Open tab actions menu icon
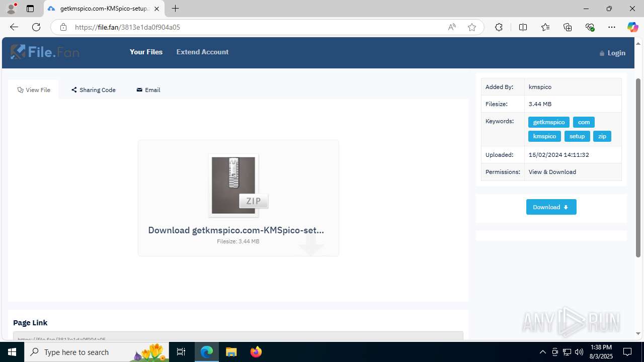The width and height of the screenshot is (644, 362). click(30, 9)
